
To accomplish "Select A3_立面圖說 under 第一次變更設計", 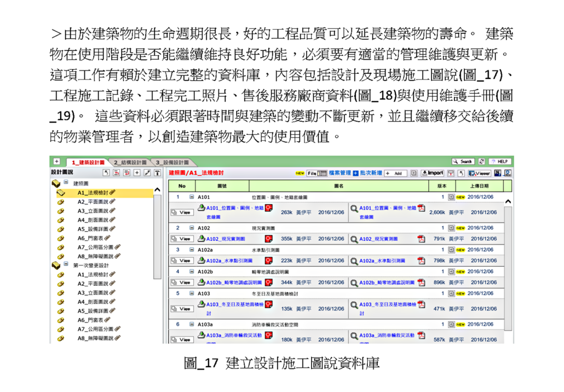I will (x=93, y=293).
